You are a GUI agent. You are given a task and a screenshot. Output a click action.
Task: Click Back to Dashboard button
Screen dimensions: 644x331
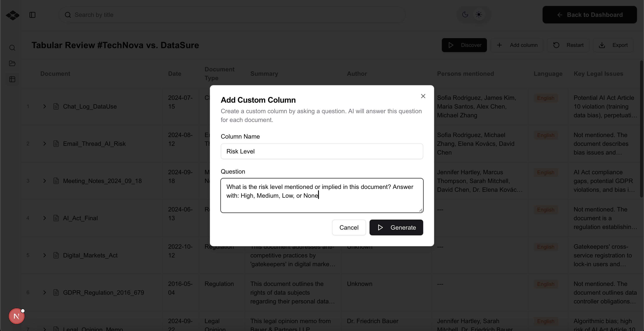589,15
